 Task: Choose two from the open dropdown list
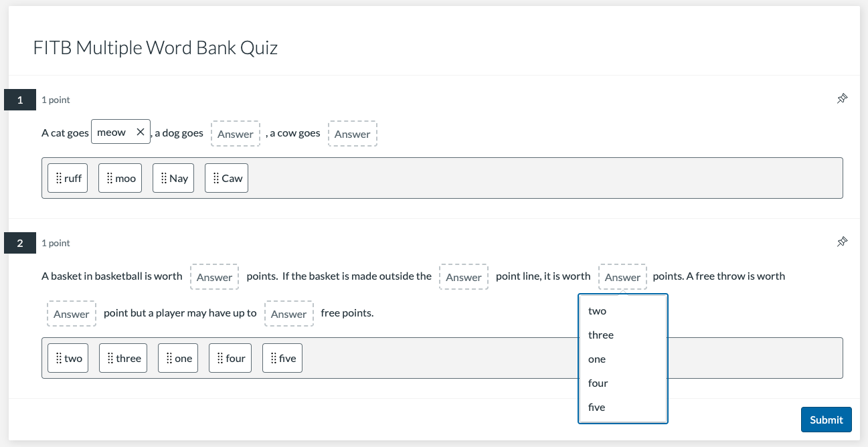pos(597,311)
